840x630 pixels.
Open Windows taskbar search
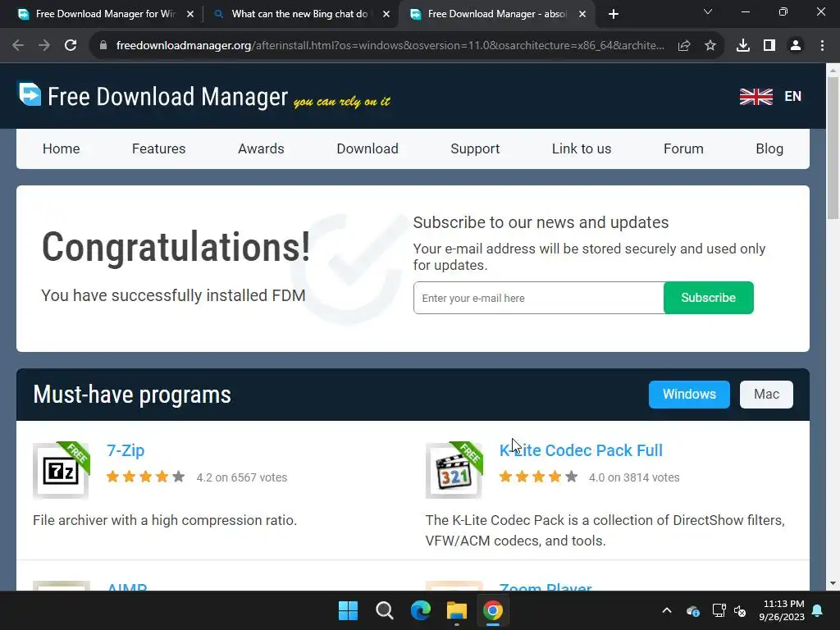click(384, 610)
